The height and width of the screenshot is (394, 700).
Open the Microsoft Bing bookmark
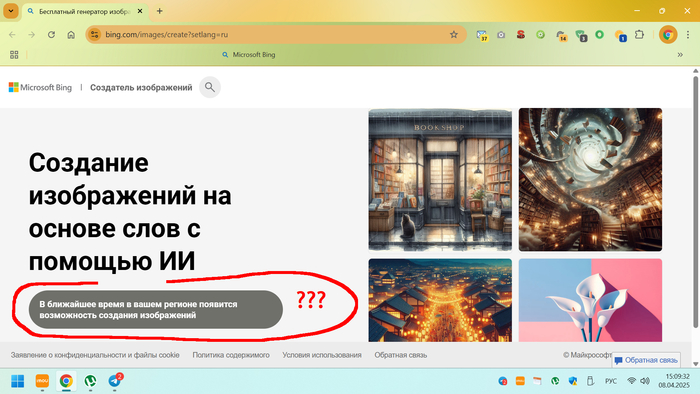(x=249, y=54)
